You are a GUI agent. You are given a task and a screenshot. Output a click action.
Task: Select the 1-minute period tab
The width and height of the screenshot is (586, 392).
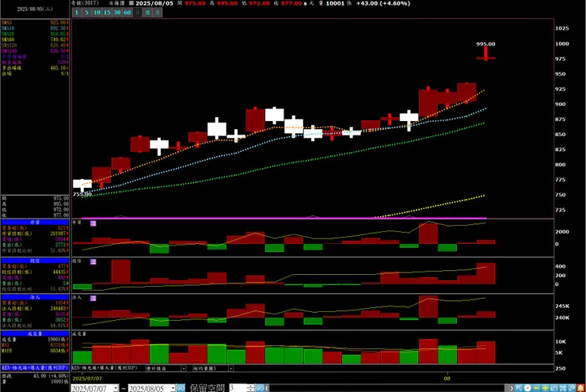point(76,13)
